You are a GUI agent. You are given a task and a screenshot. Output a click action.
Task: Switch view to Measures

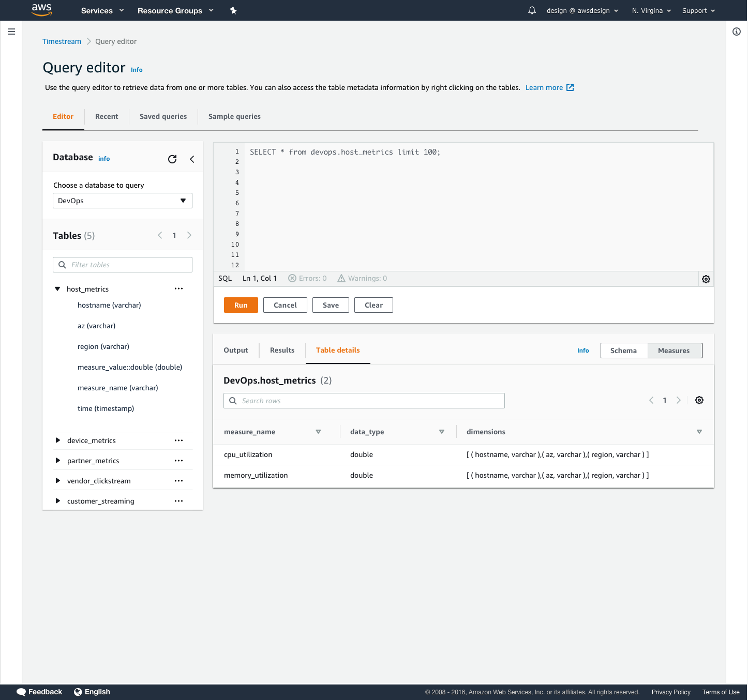tap(675, 351)
